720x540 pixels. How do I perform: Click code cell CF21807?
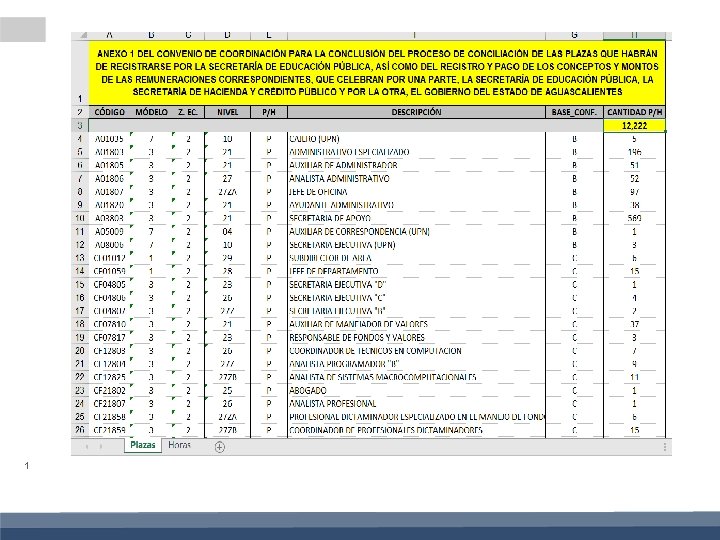(x=109, y=404)
